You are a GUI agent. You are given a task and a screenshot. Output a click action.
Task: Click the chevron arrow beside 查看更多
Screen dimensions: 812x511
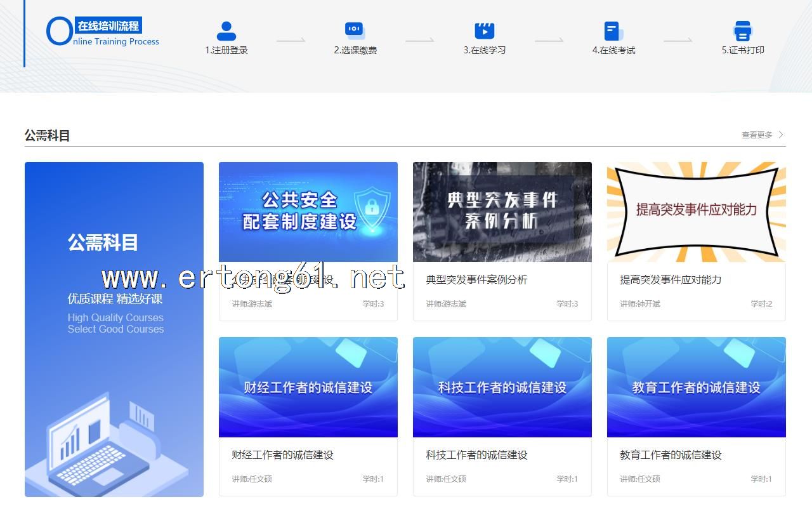(x=781, y=135)
